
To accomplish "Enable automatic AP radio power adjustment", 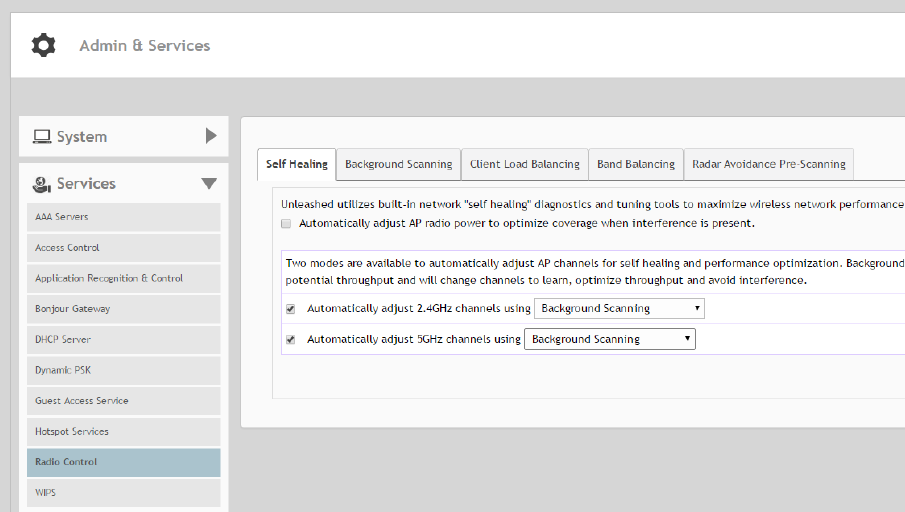I will point(287,223).
